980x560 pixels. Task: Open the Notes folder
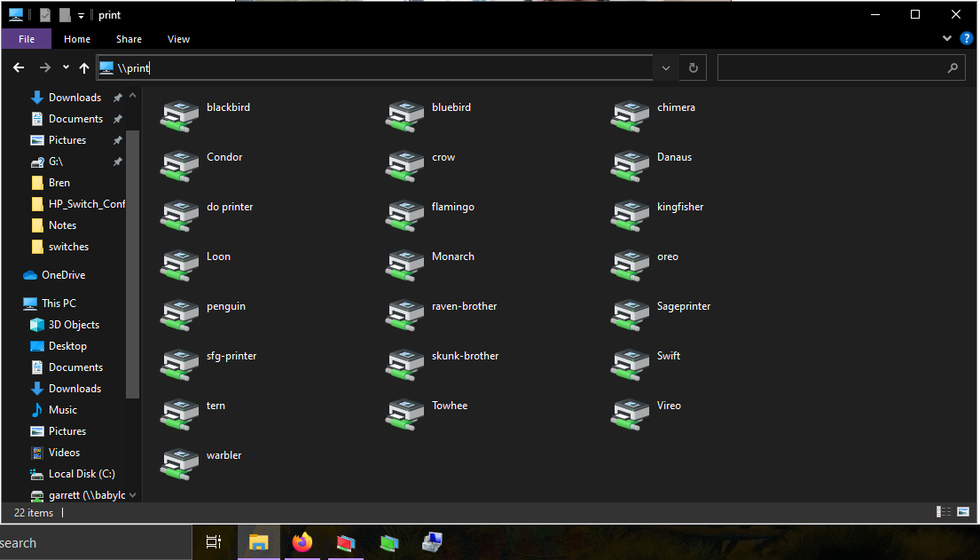pos(62,225)
